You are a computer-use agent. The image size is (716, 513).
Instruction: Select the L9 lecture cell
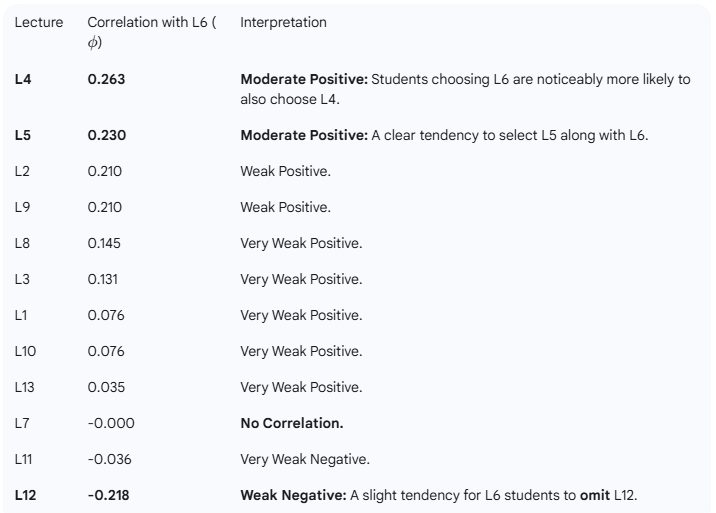[24, 207]
